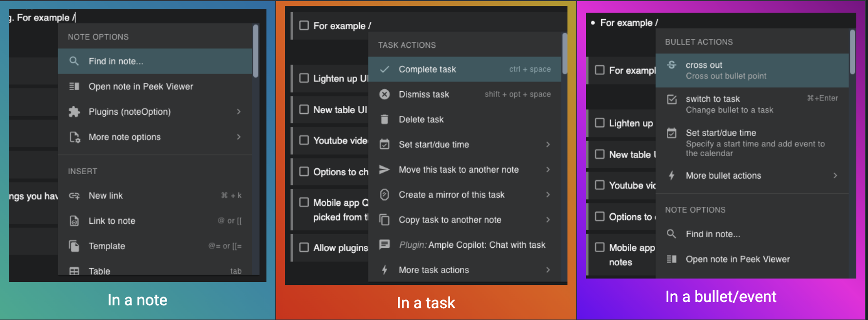
Task: Click the cross out strikethrough icon
Action: (672, 65)
